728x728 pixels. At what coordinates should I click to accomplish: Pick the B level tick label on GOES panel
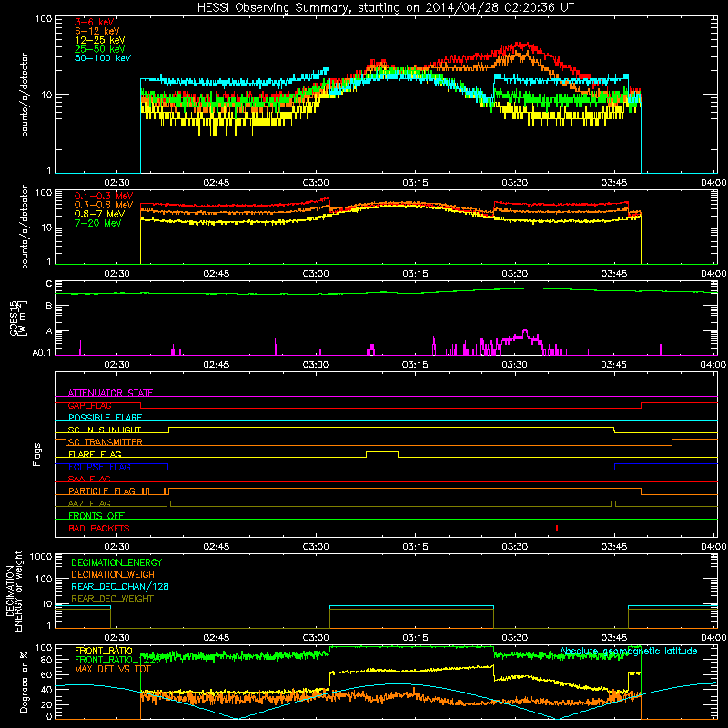(49, 307)
